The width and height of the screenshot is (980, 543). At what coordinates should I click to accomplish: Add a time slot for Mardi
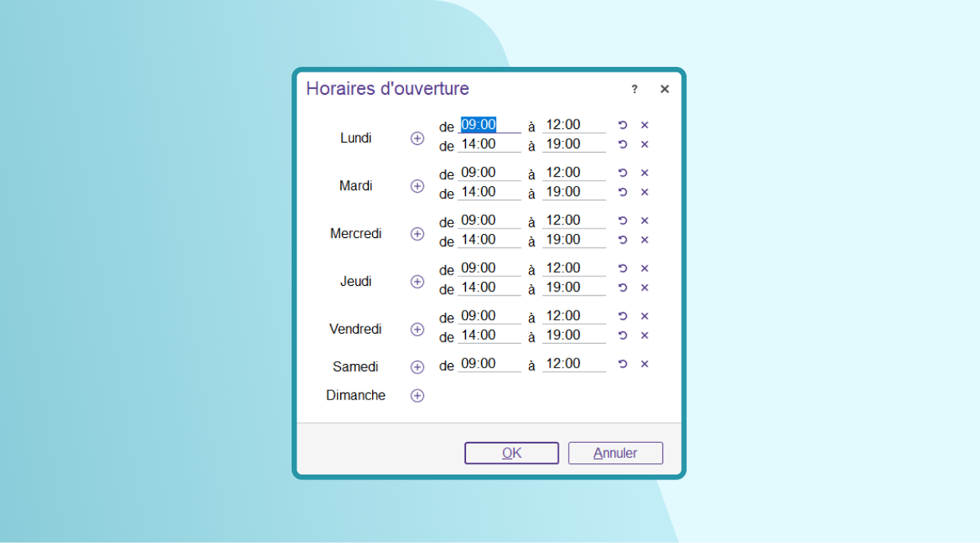tap(417, 186)
